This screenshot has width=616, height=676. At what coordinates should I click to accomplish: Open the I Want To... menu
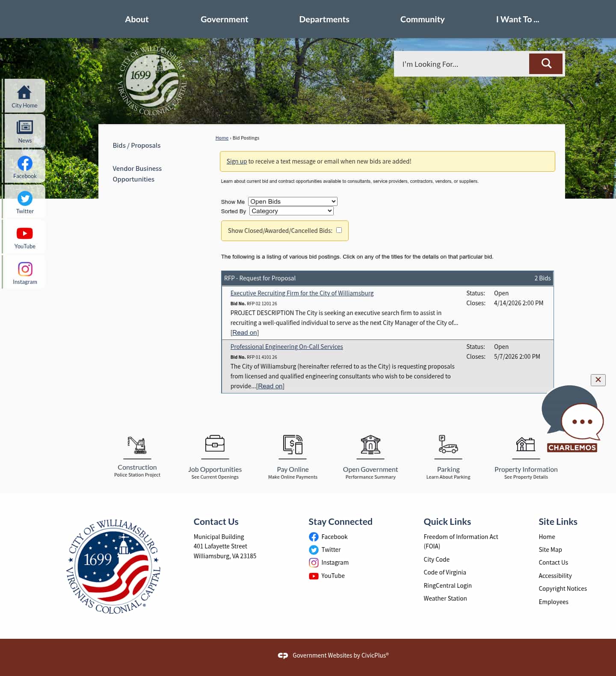517,19
